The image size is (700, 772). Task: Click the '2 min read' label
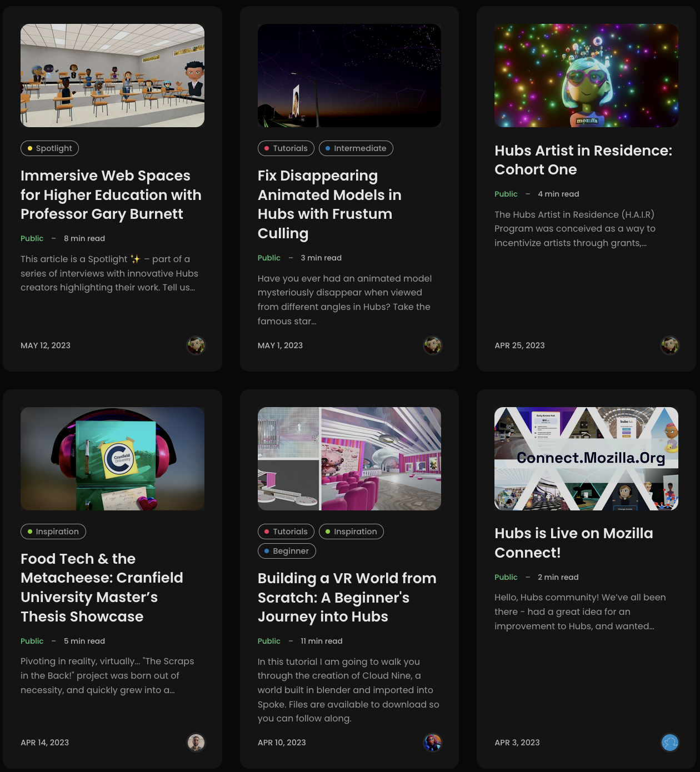point(558,577)
